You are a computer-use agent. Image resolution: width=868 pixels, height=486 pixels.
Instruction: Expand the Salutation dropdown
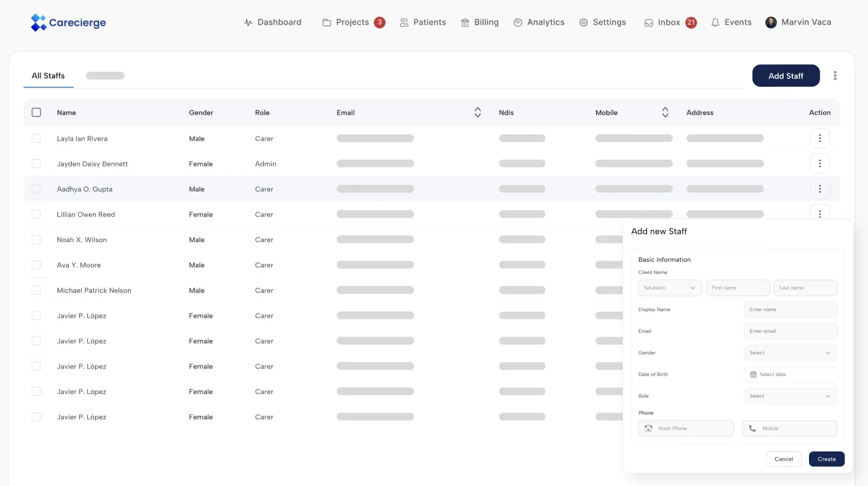pos(670,288)
